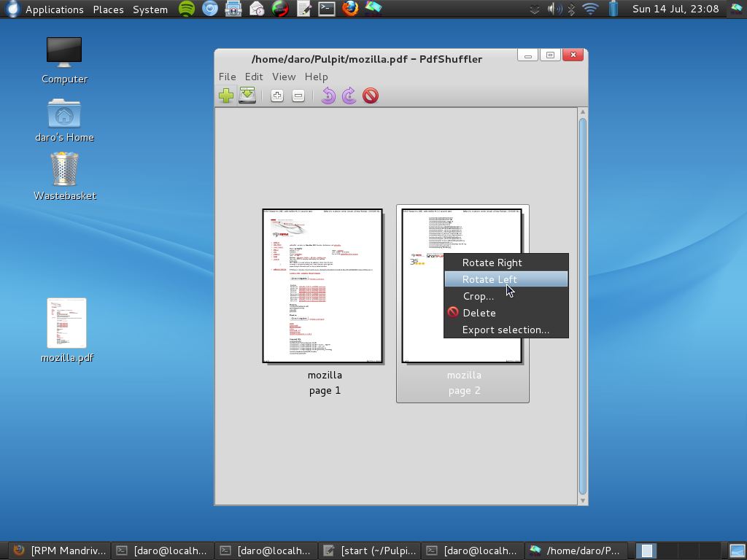Select the mozilla page 1 thumbnail
Image resolution: width=747 pixels, height=560 pixels.
pos(323,286)
